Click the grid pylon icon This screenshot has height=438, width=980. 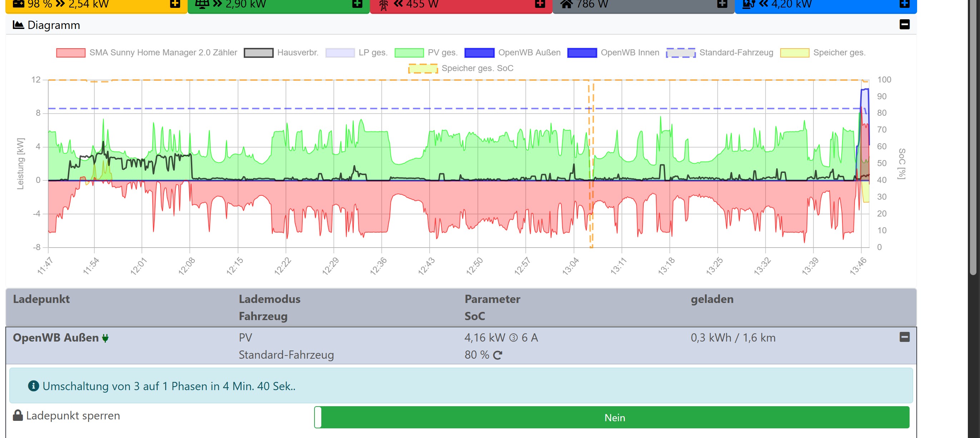pos(383,5)
